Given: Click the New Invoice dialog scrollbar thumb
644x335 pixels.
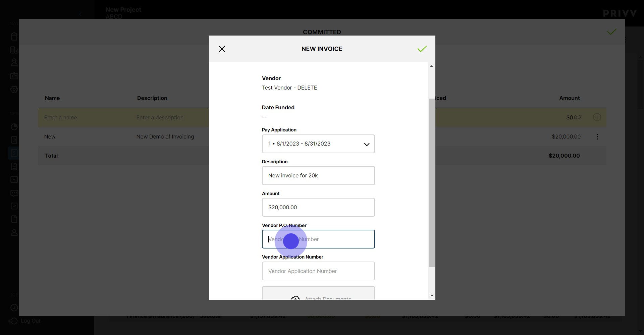Looking at the screenshot, I should pos(432,183).
